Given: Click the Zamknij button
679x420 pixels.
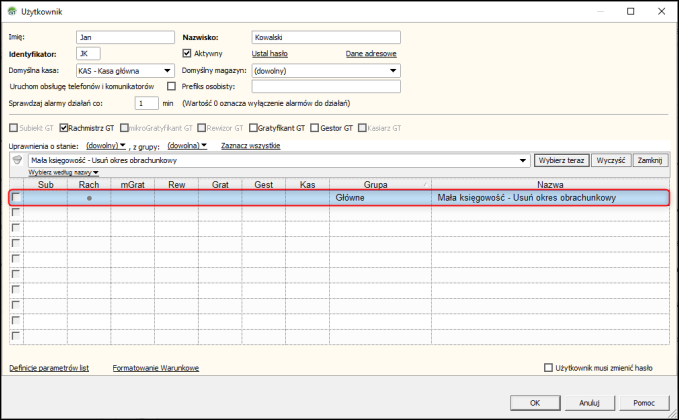Looking at the screenshot, I should 650,160.
